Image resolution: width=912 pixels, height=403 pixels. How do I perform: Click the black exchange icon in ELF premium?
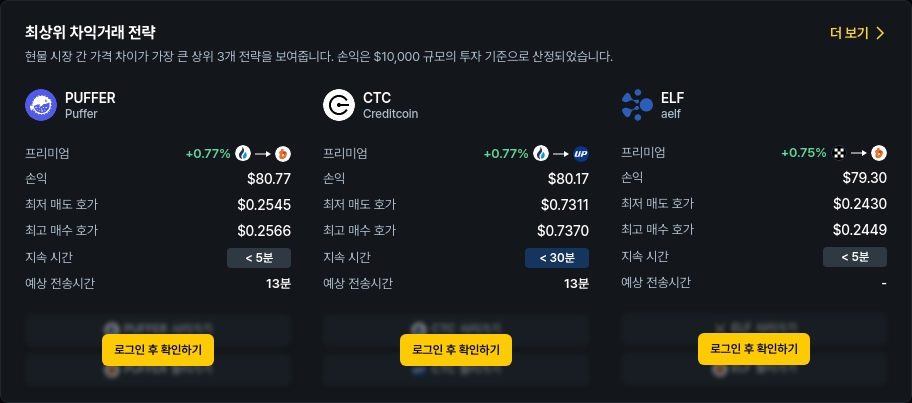839,153
